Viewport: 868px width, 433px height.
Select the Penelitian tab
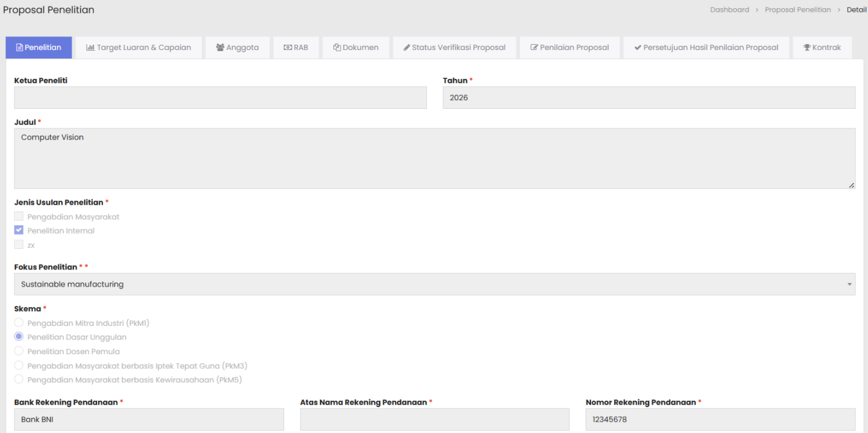39,48
